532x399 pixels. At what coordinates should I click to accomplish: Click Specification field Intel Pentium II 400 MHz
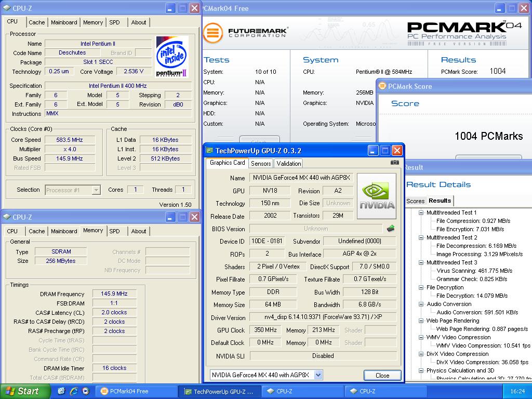tap(118, 86)
